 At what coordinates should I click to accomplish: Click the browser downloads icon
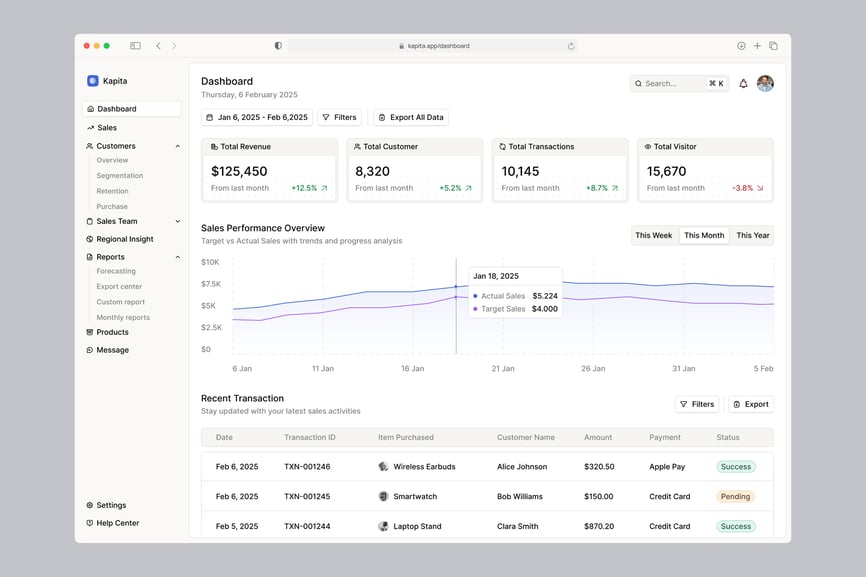741,46
